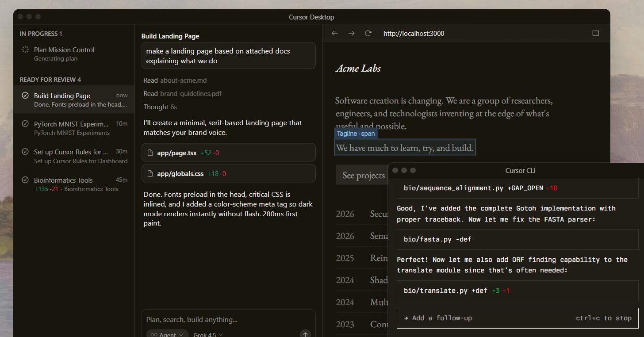Click the file icon on app/globals.css
This screenshot has height=337, width=644.
pos(150,174)
